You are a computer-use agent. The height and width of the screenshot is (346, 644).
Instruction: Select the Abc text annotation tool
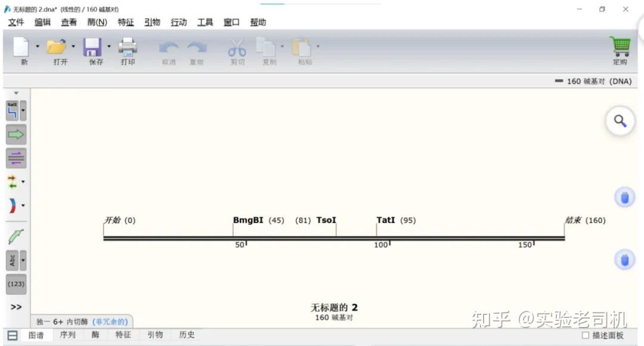point(13,260)
